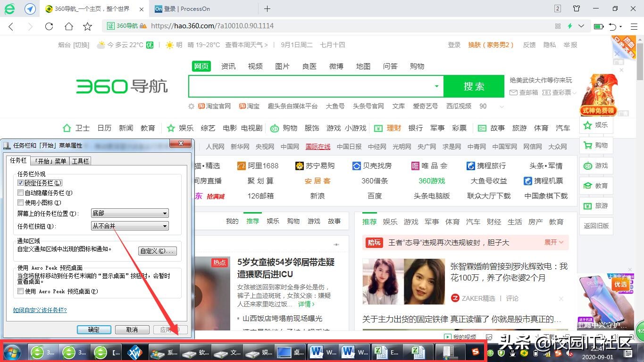
Task: Click the green lightning speed mode icon
Action: (x=570, y=26)
